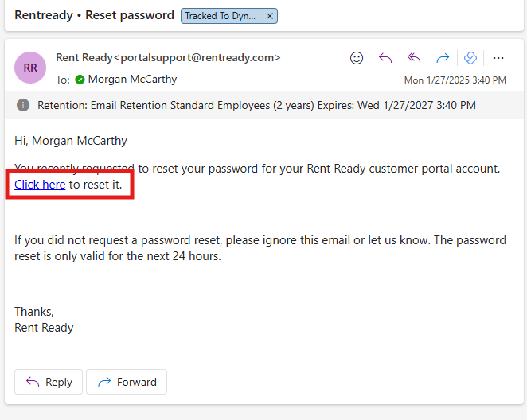Open Morgan McCarthy recipient contact card
The width and height of the screenshot is (527, 420).
pyautogui.click(x=132, y=80)
